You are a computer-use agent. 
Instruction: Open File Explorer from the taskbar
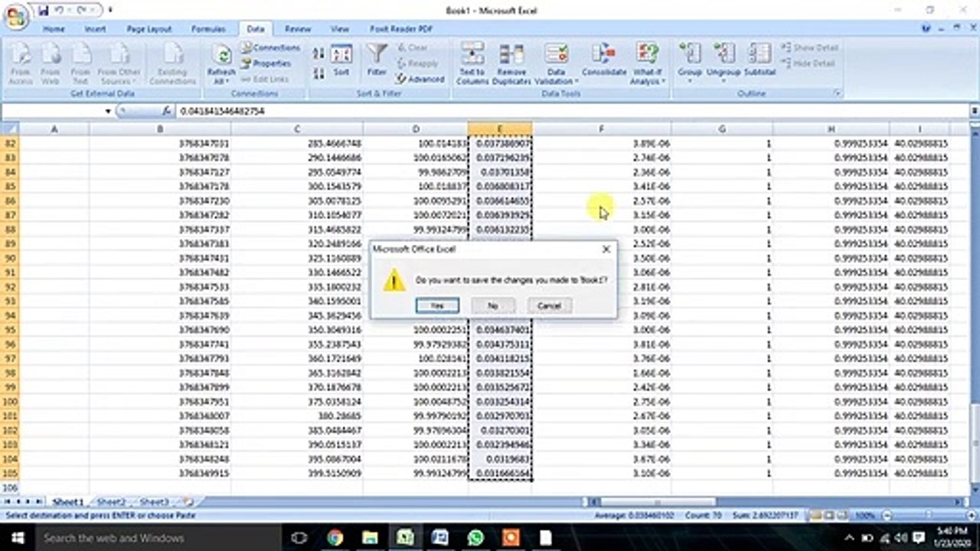point(370,537)
